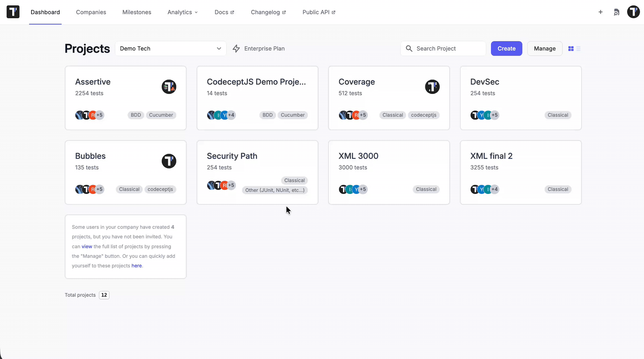Click the Create project button
This screenshot has height=359, width=644.
coord(506,49)
